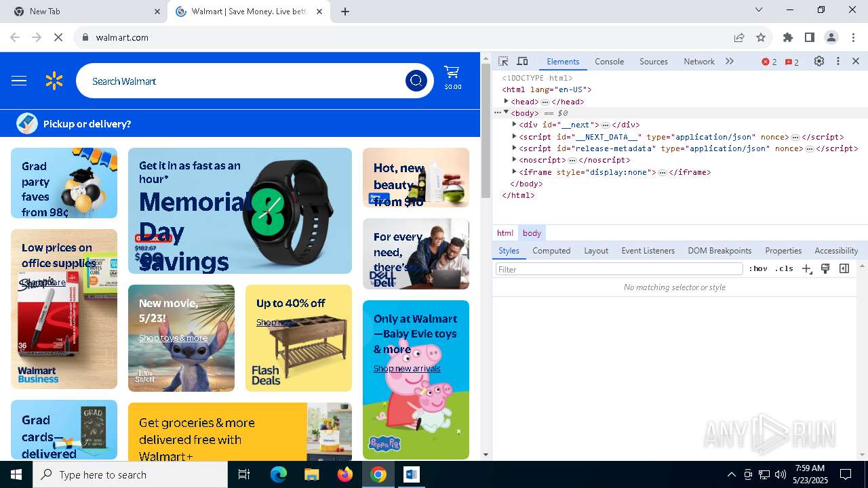Open the Grad party faves card
The image size is (868, 488).
[x=64, y=183]
